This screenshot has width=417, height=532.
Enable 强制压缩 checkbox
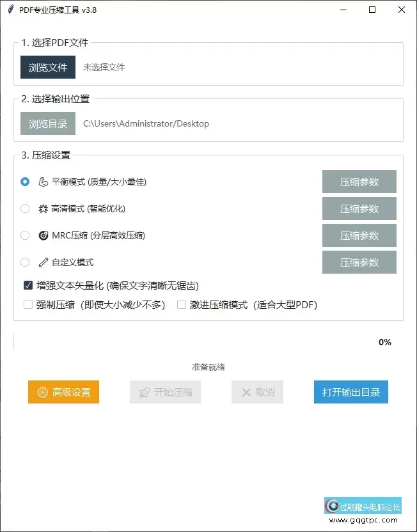coord(28,304)
